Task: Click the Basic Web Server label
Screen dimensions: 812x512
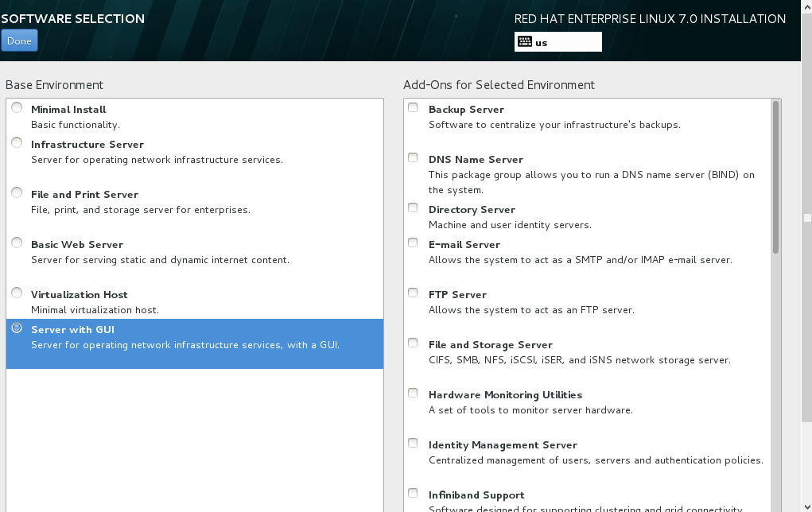Action: tap(77, 245)
